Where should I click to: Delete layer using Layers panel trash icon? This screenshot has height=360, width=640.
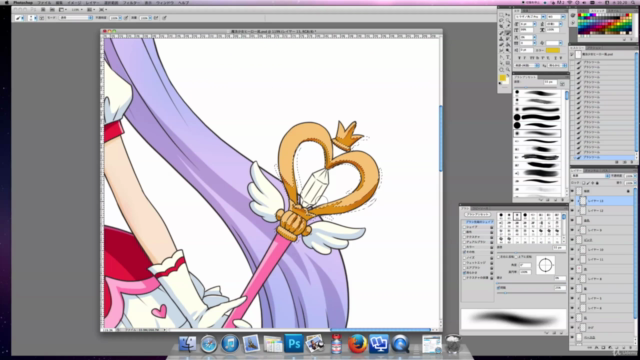(x=631, y=347)
